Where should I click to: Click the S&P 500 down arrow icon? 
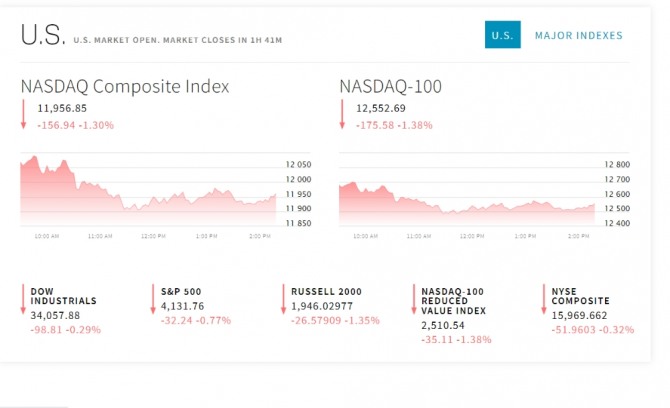tap(152, 299)
